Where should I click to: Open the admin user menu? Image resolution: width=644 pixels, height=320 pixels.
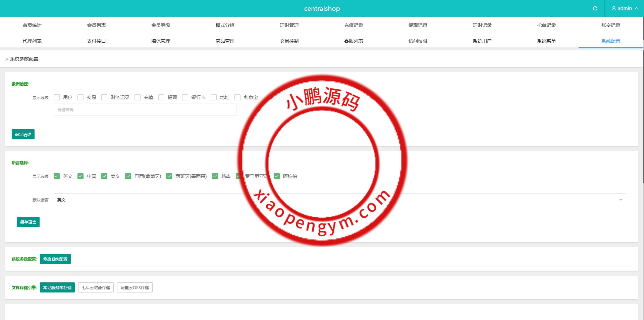point(625,8)
